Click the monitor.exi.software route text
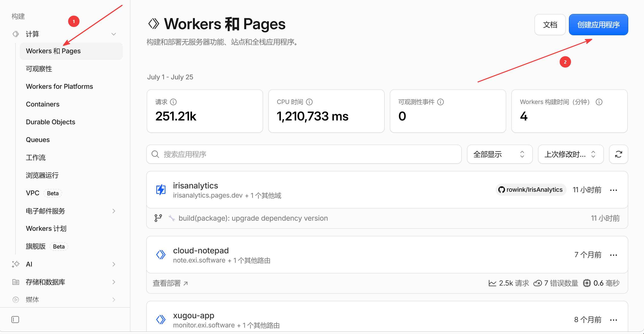 pyautogui.click(x=204, y=325)
